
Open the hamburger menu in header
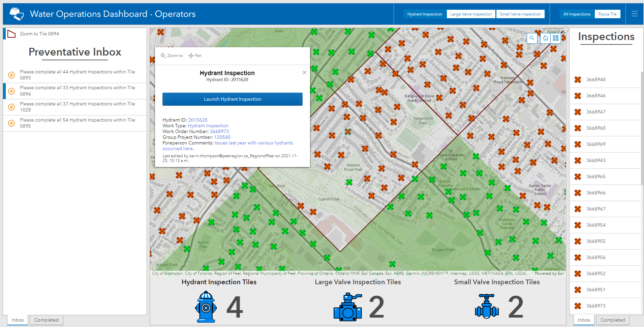[x=635, y=14]
